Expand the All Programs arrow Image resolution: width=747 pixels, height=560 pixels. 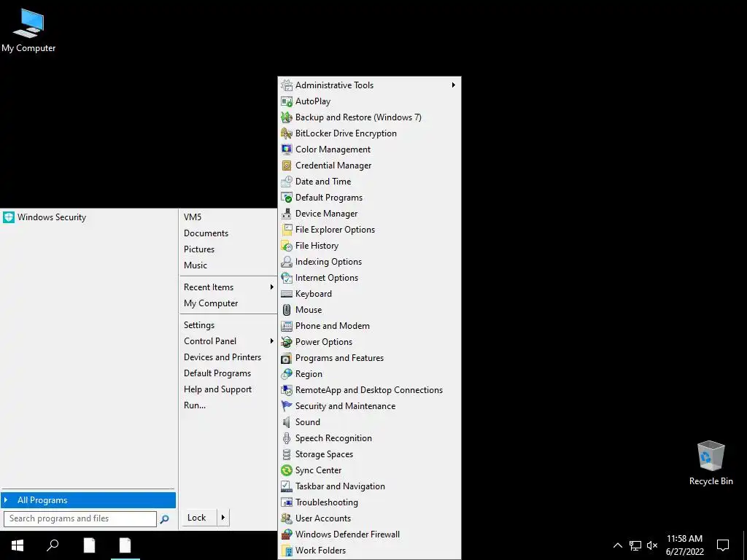point(6,500)
